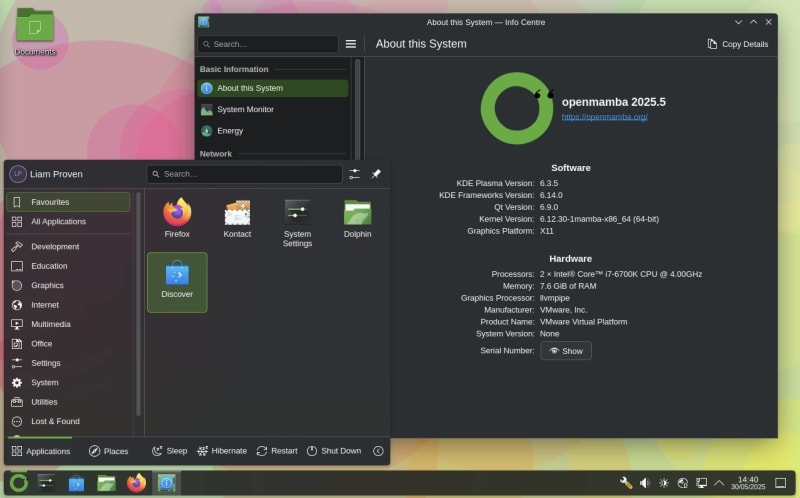Switch to the Places tab
This screenshot has height=498, width=800.
tap(108, 451)
